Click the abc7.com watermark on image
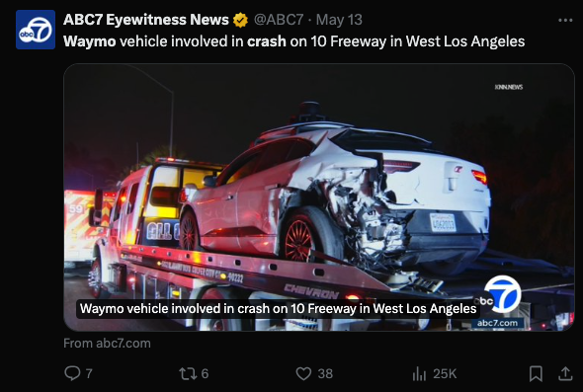583x392 pixels. point(497,323)
